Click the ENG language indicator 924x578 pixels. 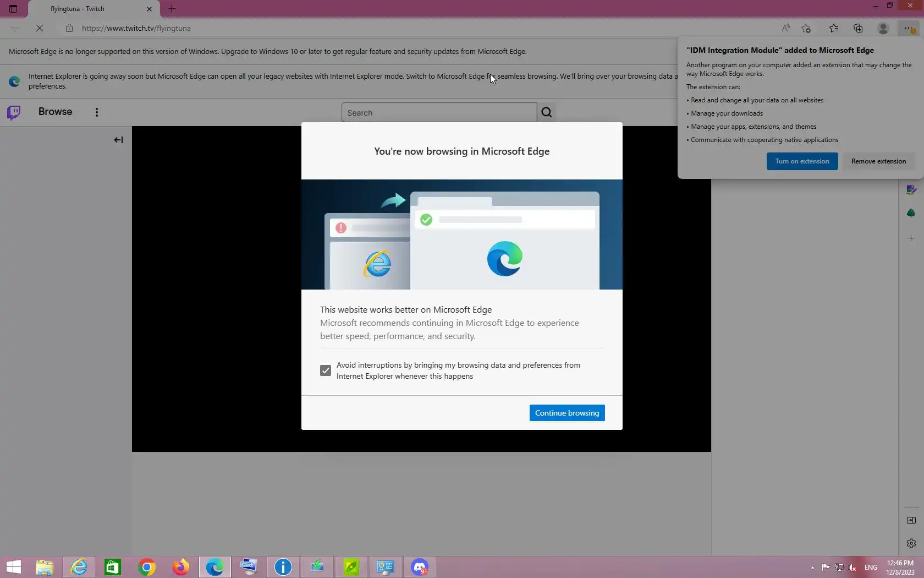click(871, 568)
